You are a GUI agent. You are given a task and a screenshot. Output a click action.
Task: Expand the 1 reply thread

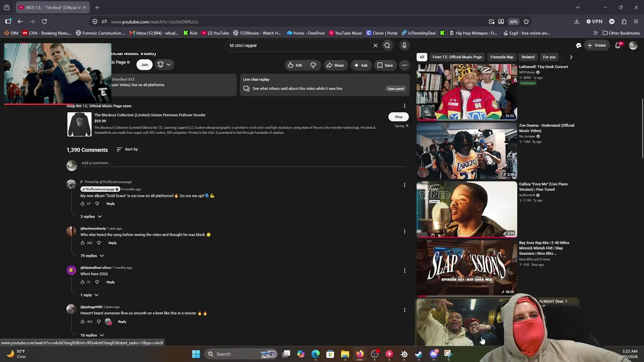pos(90,295)
